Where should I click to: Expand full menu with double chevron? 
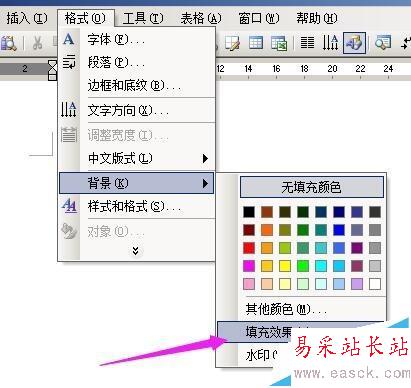click(135, 251)
